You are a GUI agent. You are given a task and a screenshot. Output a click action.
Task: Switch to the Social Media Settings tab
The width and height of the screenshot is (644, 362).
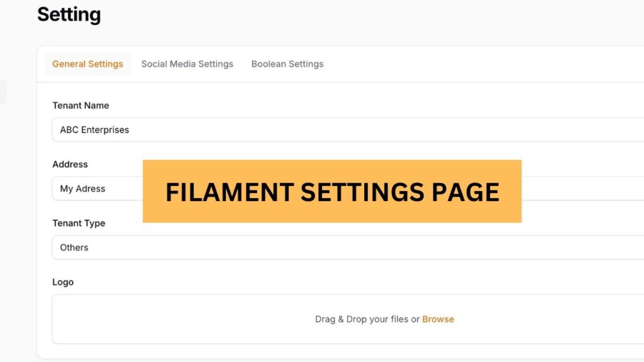(x=187, y=63)
